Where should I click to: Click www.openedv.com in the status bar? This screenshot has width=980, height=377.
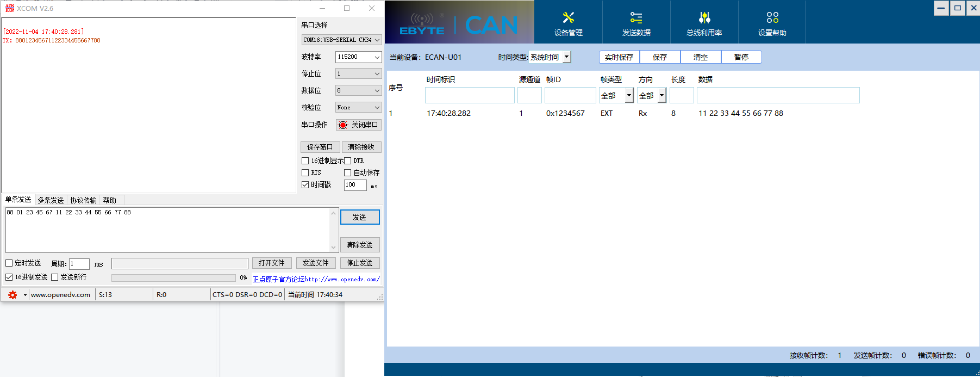[61, 295]
